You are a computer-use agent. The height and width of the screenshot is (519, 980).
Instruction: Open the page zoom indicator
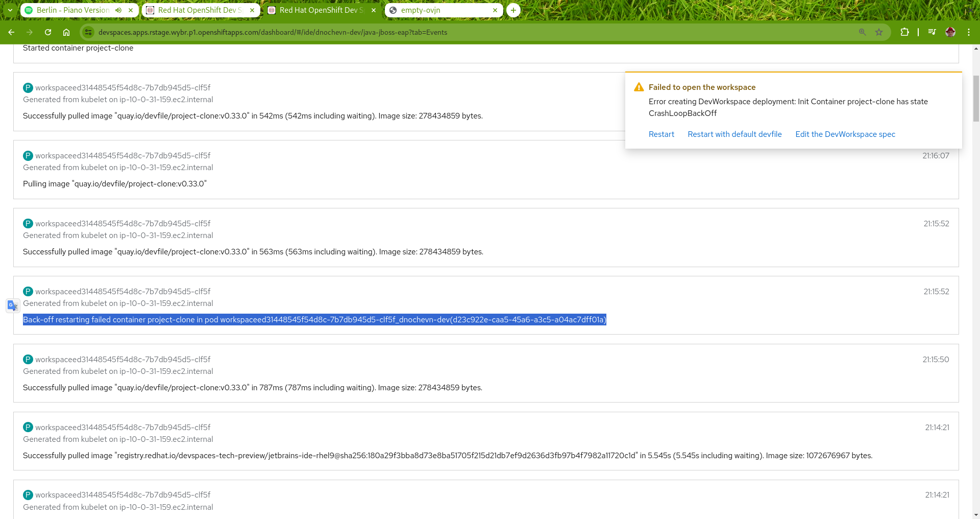(x=863, y=32)
